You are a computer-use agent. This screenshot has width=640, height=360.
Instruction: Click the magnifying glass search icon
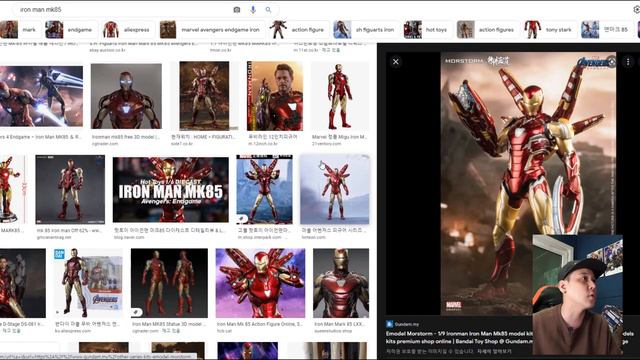268,9
